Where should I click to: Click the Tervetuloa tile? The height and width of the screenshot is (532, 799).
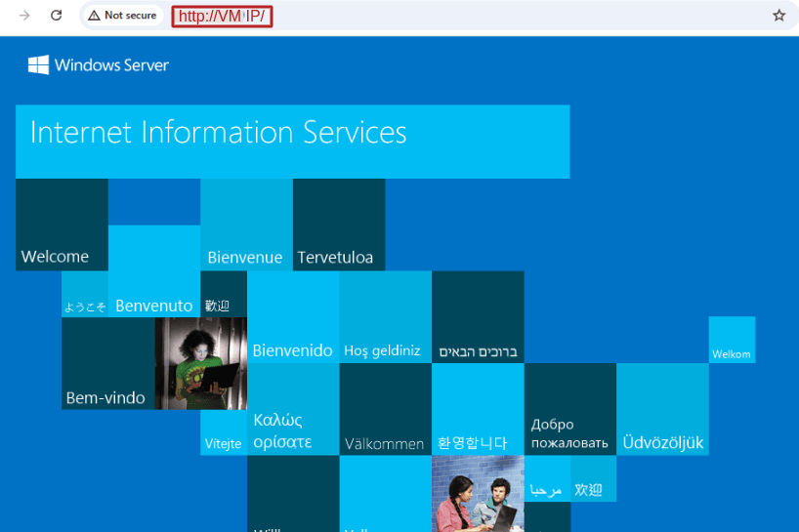coord(339,225)
